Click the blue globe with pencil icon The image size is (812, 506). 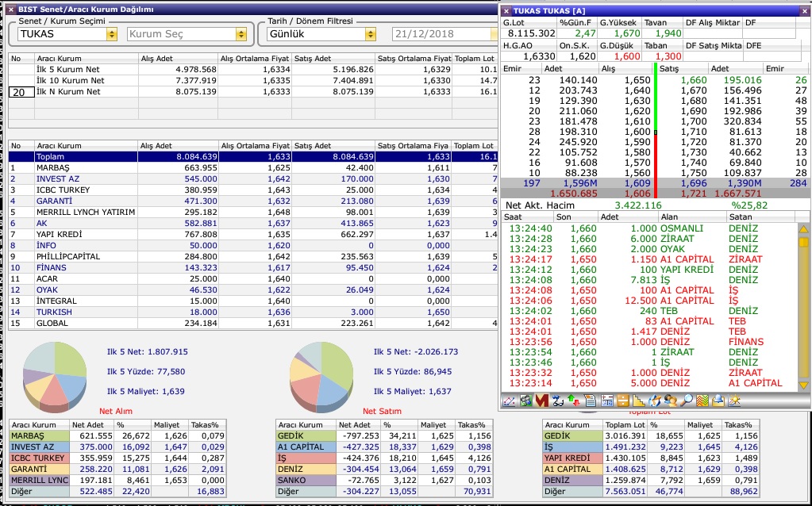coord(655,401)
